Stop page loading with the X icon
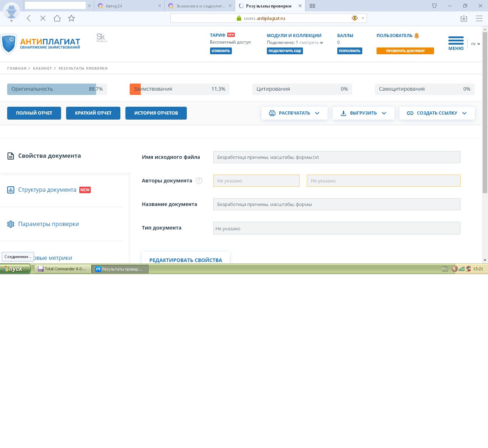The width and height of the screenshot is (488, 448). [43, 18]
